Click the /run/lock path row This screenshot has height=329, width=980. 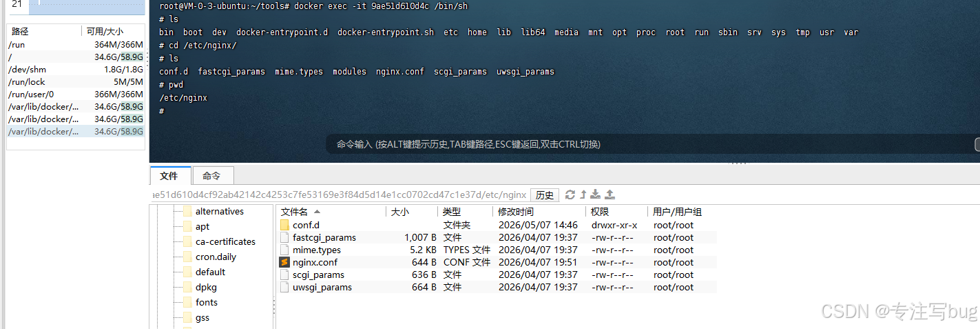[75, 82]
